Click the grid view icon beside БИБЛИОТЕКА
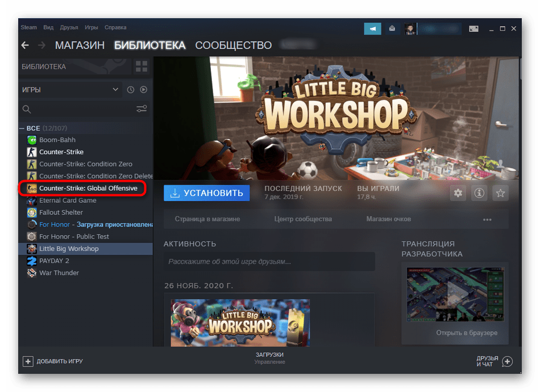 click(x=141, y=66)
